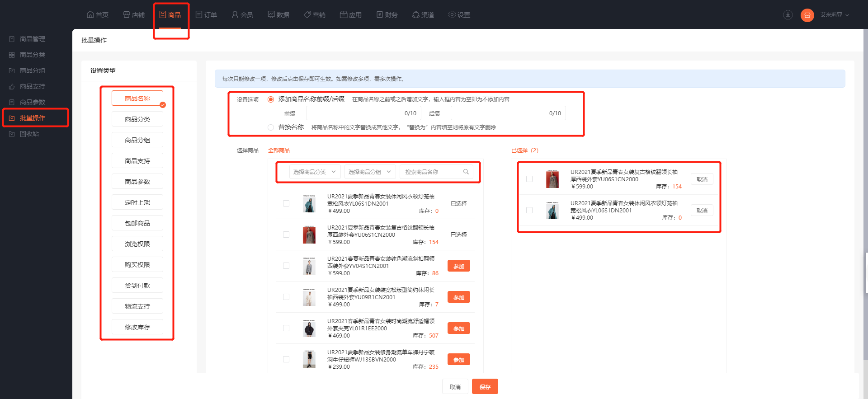Click the 前缀 input field
The width and height of the screenshot is (868, 399).
(x=363, y=113)
